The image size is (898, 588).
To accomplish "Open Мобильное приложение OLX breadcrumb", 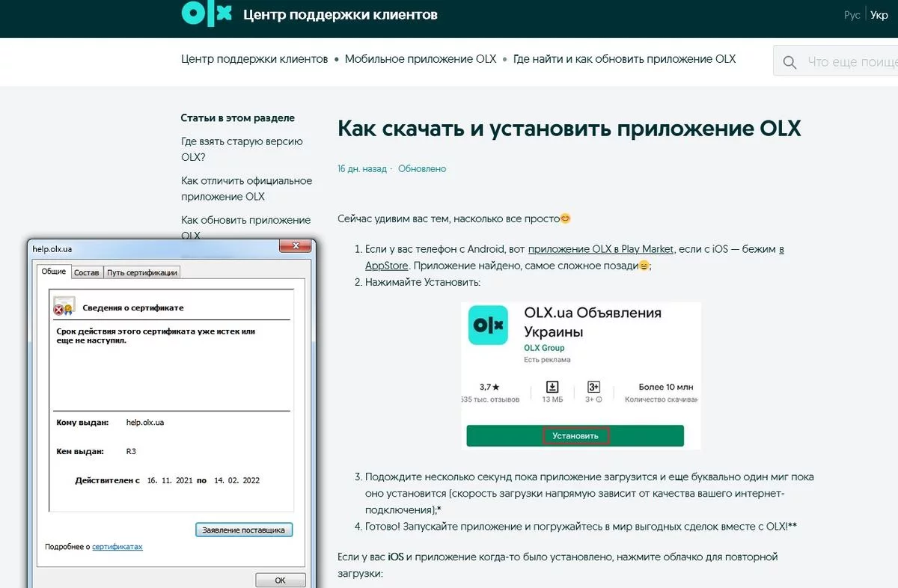I will click(x=421, y=59).
